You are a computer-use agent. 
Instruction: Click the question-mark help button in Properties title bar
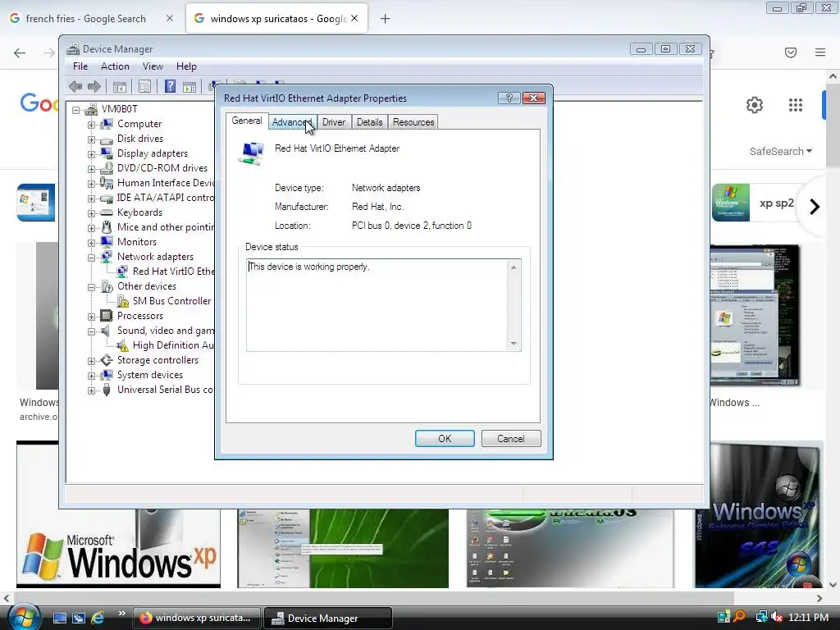click(x=509, y=98)
